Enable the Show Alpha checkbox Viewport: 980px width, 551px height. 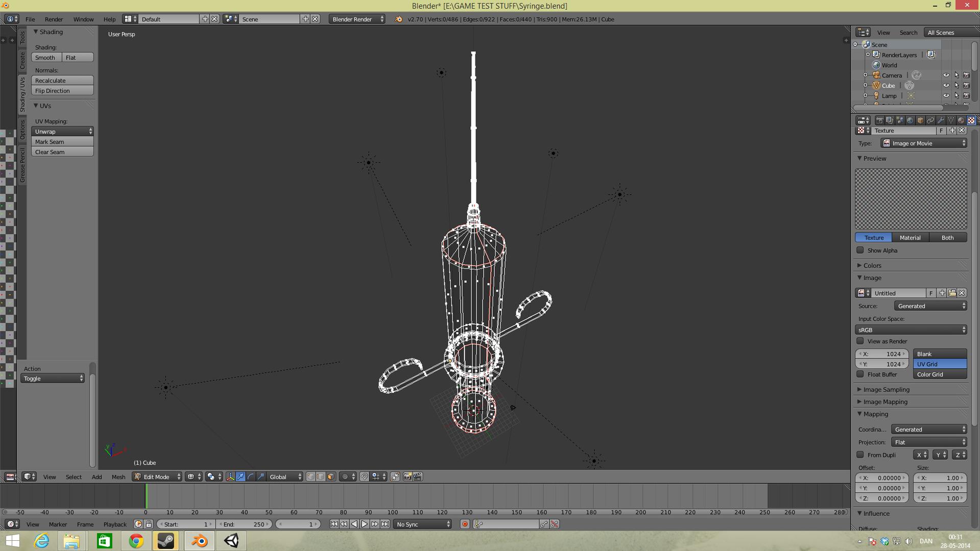[860, 250]
